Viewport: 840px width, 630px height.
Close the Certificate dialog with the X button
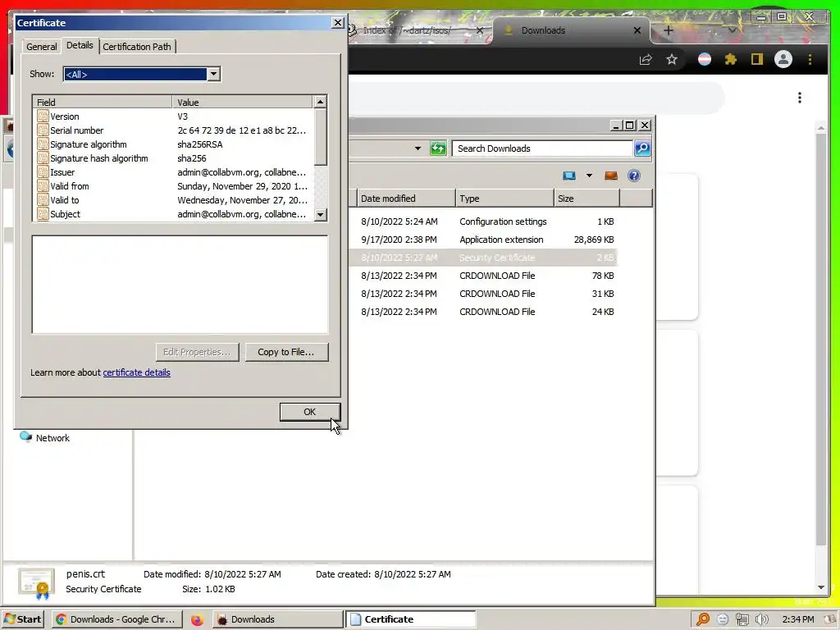[x=337, y=22]
